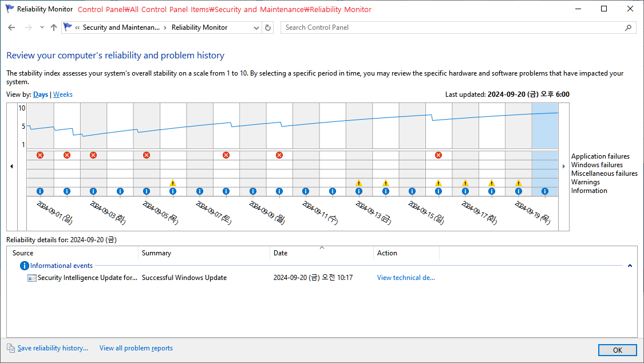Click the warning icon for 2024-09-06
The height and width of the screenshot is (363, 644).
(173, 183)
